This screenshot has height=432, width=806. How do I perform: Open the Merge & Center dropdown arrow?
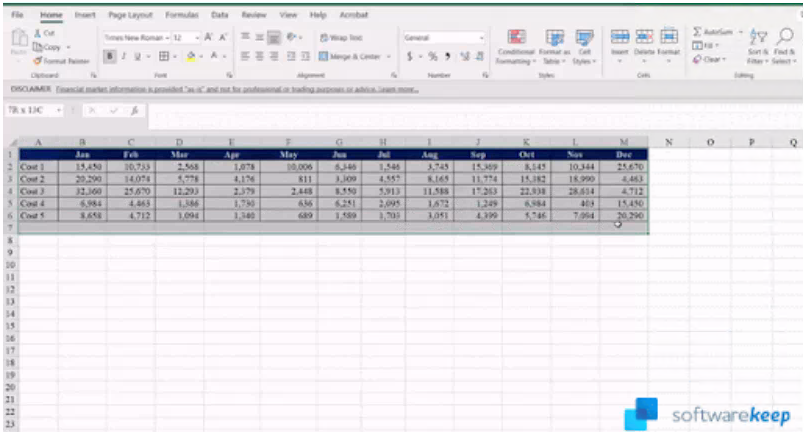pos(391,57)
